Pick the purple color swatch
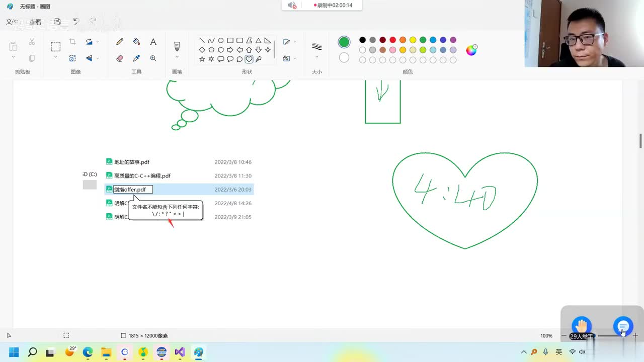 pyautogui.click(x=453, y=40)
